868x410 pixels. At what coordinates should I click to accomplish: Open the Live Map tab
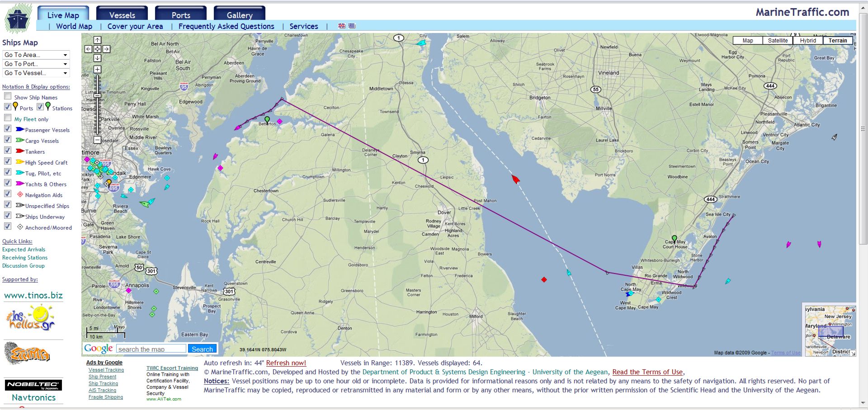(x=63, y=14)
